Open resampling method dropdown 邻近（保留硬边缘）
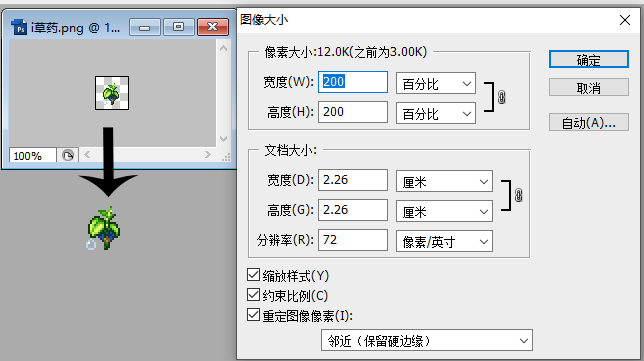This screenshot has height=361, width=644. click(427, 340)
